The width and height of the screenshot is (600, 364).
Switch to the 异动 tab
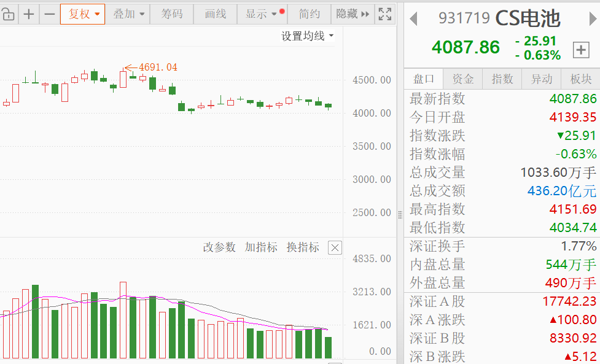542,79
